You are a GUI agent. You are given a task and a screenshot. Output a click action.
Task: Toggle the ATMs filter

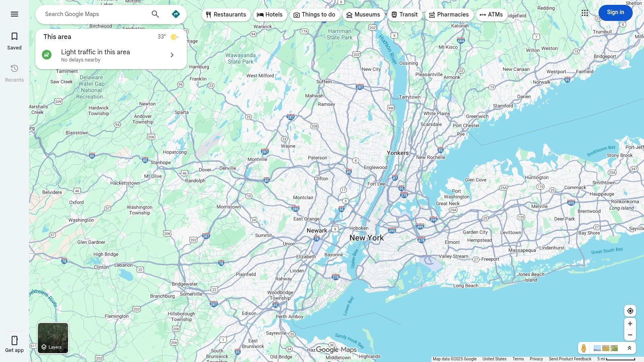point(491,14)
